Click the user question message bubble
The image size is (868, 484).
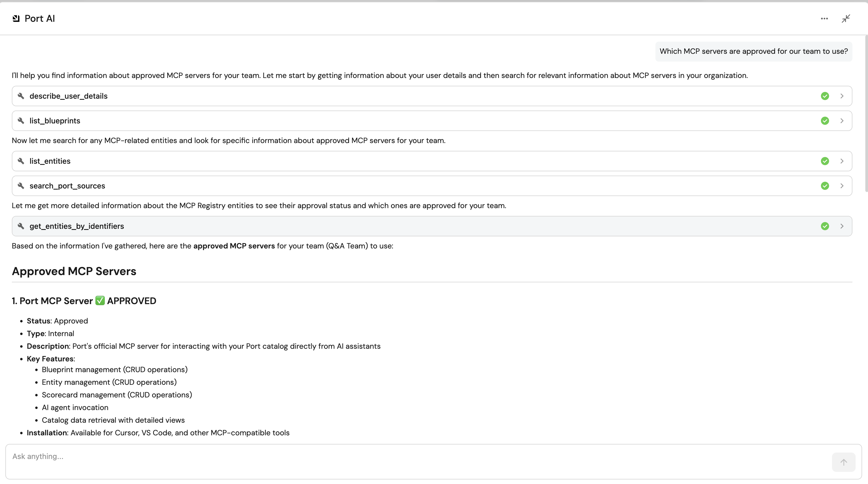[x=754, y=51]
